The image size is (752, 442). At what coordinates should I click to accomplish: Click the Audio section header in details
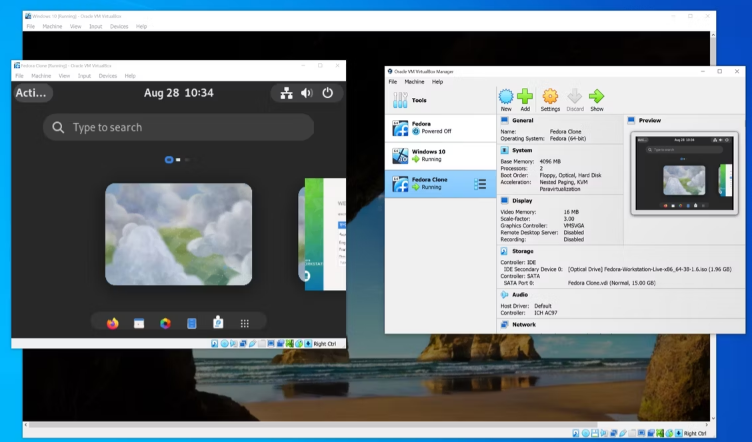point(520,295)
